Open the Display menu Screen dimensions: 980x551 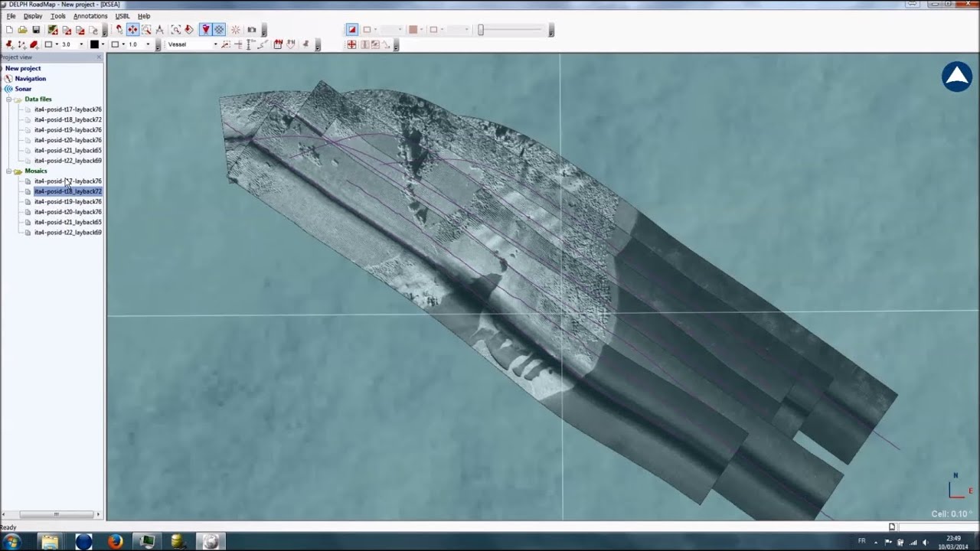point(33,16)
